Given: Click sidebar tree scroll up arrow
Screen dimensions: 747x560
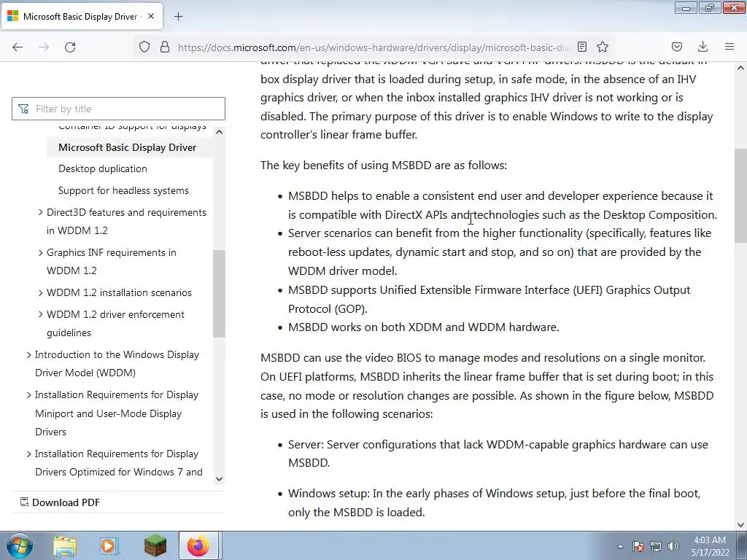Looking at the screenshot, I should (x=219, y=132).
